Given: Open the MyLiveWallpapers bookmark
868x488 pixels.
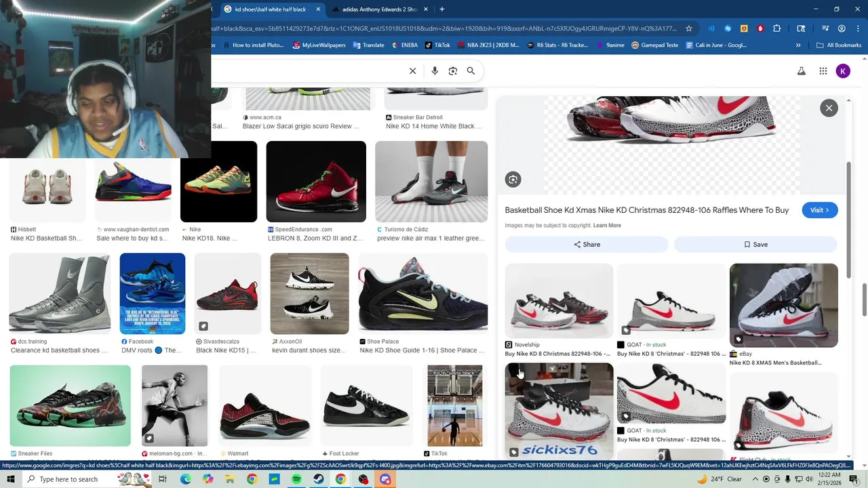Looking at the screenshot, I should pos(319,45).
